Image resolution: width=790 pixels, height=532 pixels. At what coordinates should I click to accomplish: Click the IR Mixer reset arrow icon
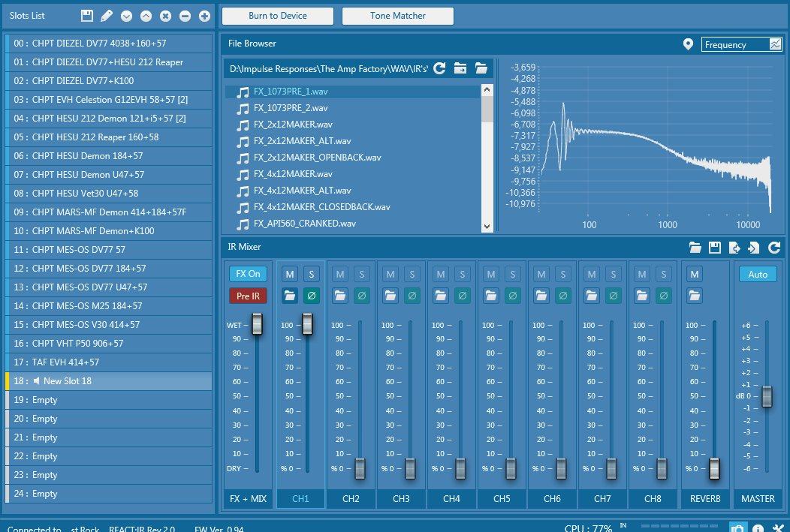coord(774,248)
